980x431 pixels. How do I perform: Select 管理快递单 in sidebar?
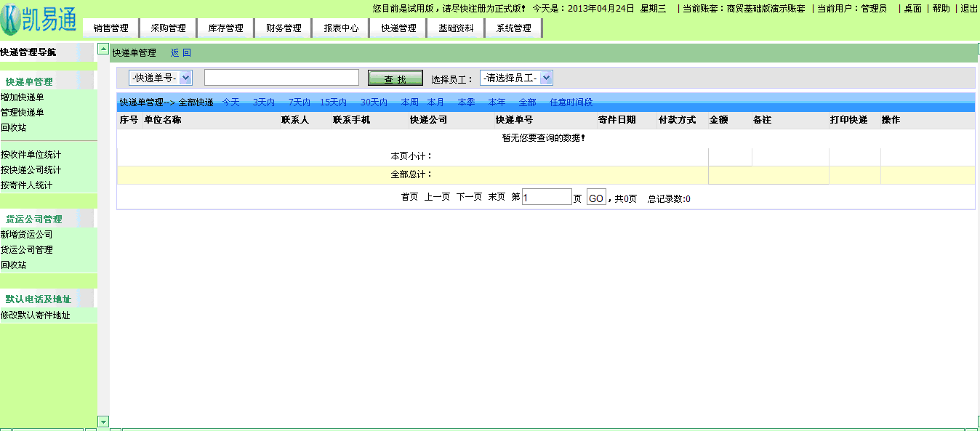pos(23,113)
